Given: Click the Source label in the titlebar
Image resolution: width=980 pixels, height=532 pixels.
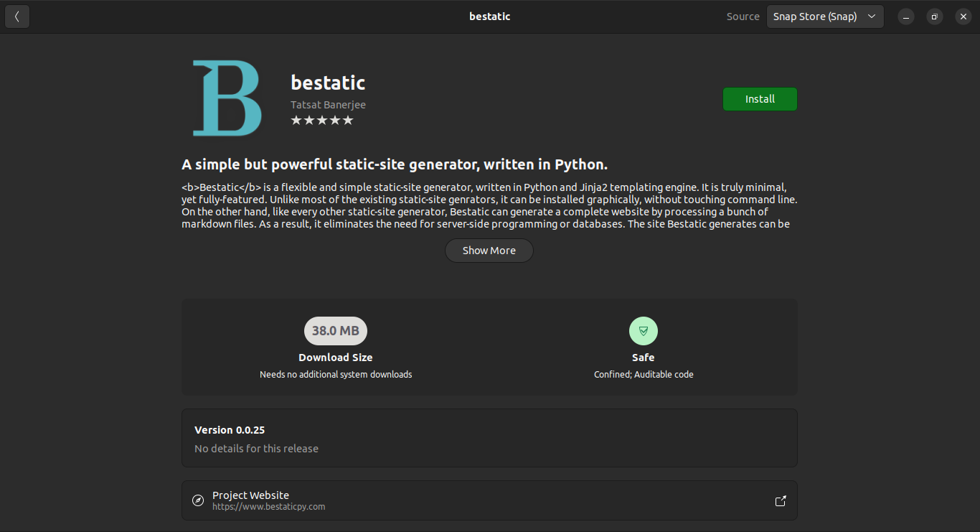Looking at the screenshot, I should (743, 16).
